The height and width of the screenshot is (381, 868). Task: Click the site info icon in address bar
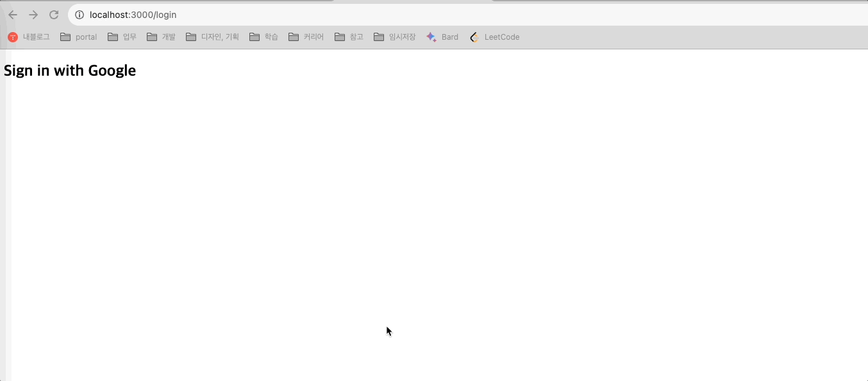79,15
